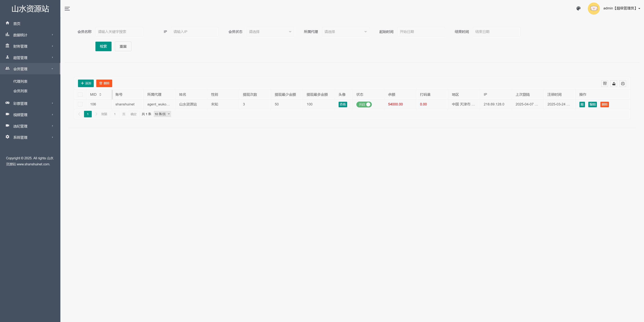Focus the 会员名称 keyword search field
Screen dimensions: 644x322
pos(119,32)
